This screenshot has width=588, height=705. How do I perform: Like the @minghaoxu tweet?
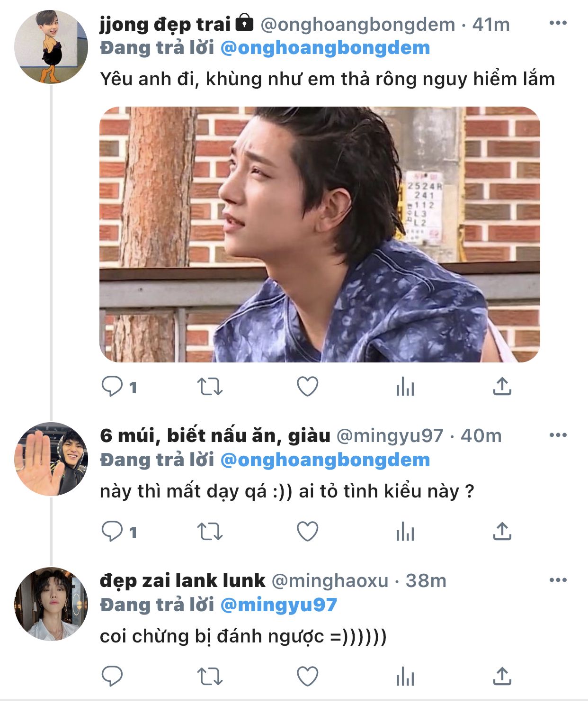(307, 677)
